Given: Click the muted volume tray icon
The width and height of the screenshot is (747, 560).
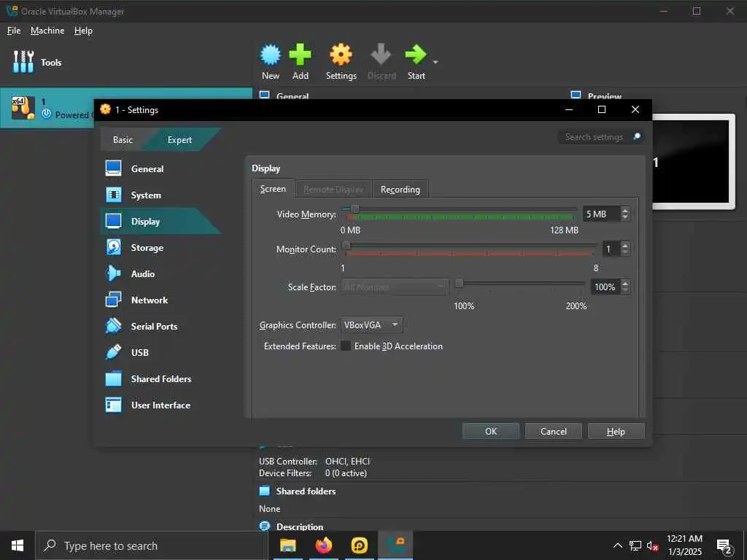Looking at the screenshot, I should [652, 545].
